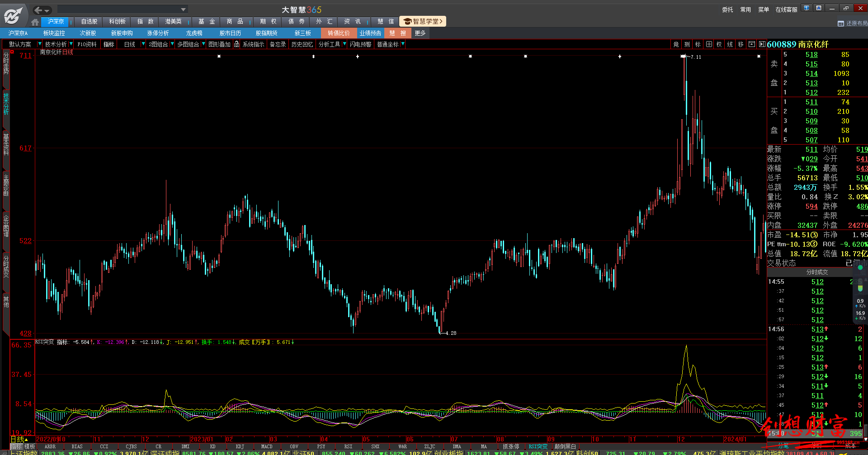Image resolution: width=868 pixels, height=455 pixels.
Task: Click the Dazhihui app logo
Action: [x=13, y=15]
